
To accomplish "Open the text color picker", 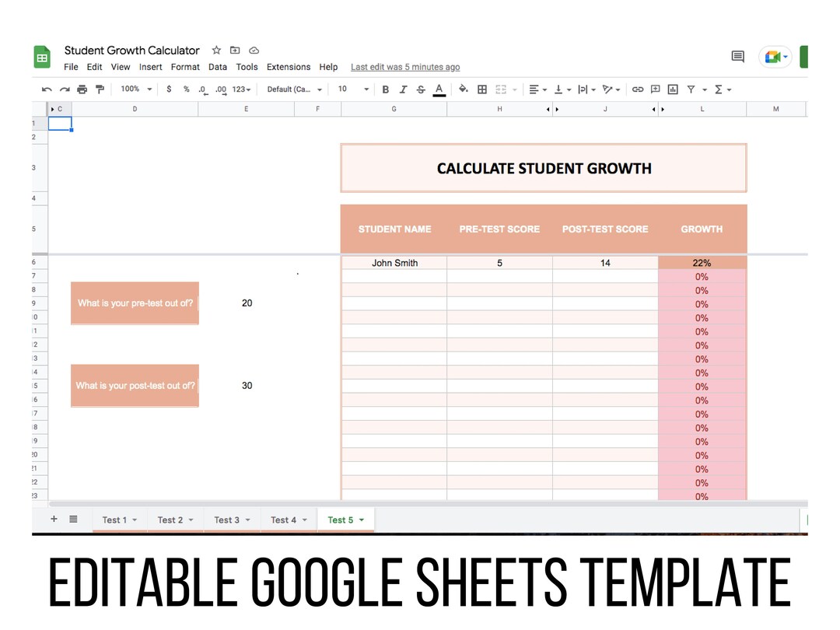I will (x=439, y=89).
